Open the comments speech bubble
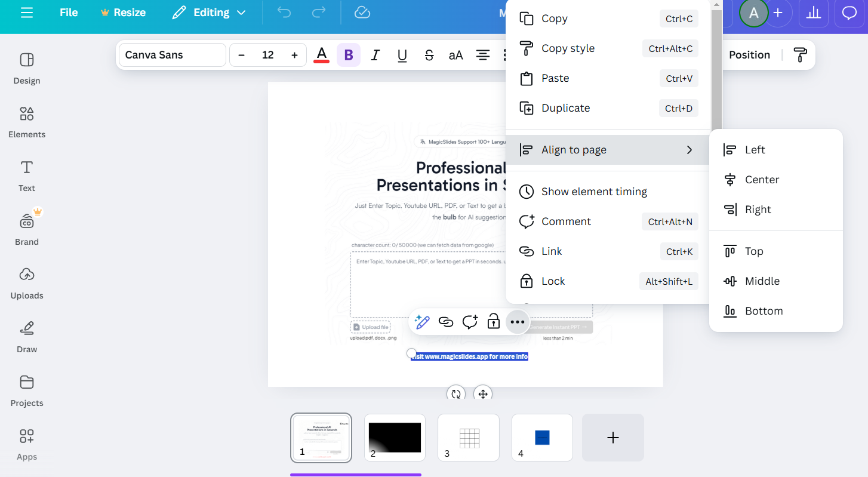868x477 pixels. pos(849,13)
